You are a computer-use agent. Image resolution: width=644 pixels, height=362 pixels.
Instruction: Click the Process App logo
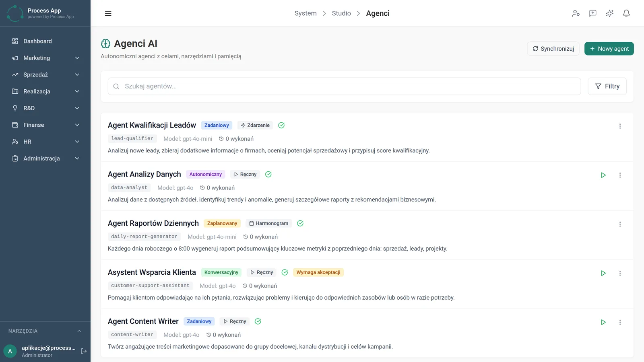[15, 13]
